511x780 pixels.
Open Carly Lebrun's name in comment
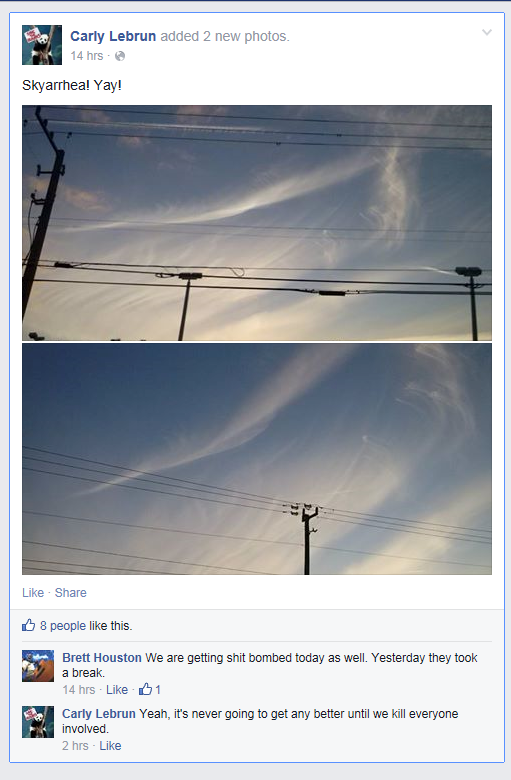[99, 713]
